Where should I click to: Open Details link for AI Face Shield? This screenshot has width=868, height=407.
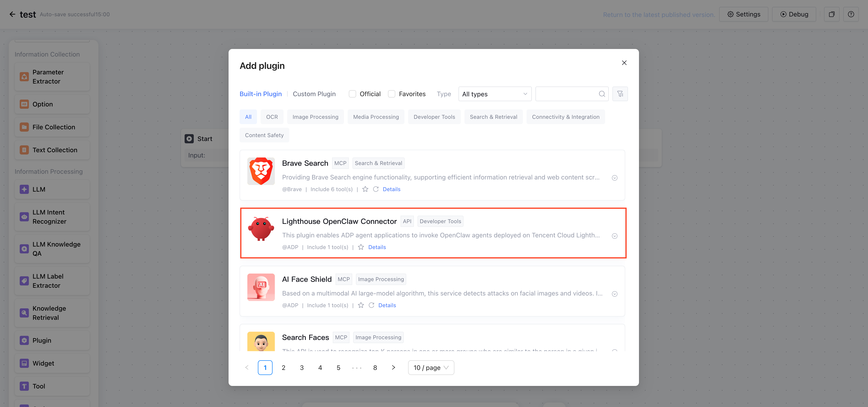coord(387,305)
